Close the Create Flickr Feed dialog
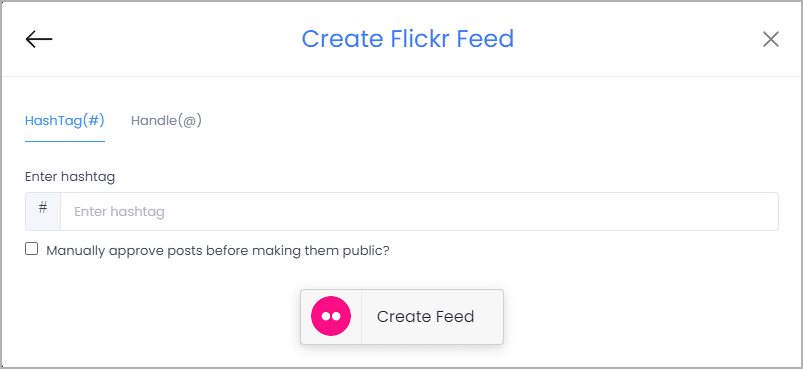The image size is (803, 369). point(771,39)
